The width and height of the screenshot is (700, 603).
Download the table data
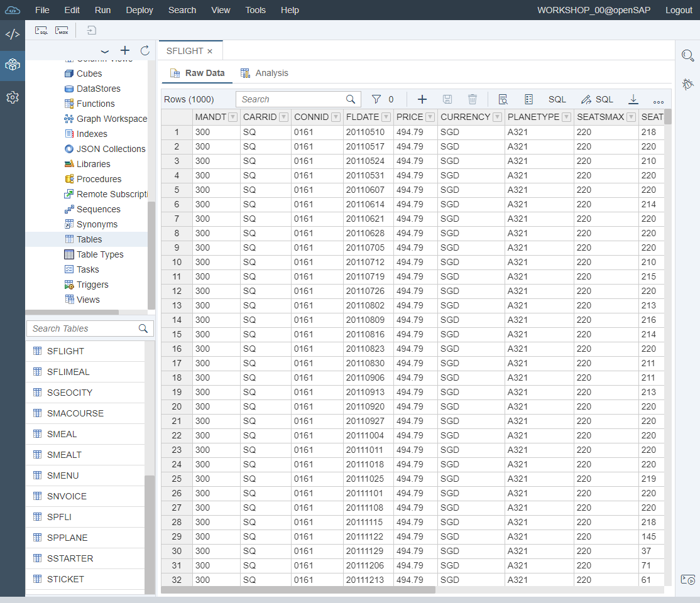(633, 99)
